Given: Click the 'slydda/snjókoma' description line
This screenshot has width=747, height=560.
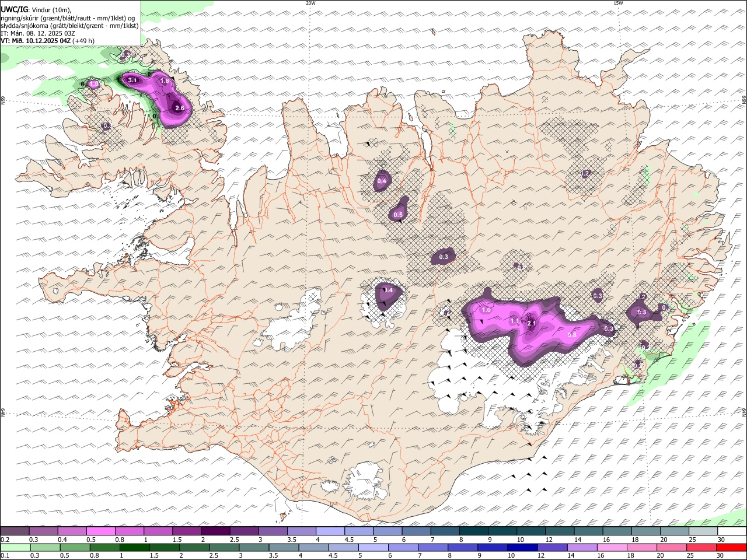Looking at the screenshot, I should (70, 26).
